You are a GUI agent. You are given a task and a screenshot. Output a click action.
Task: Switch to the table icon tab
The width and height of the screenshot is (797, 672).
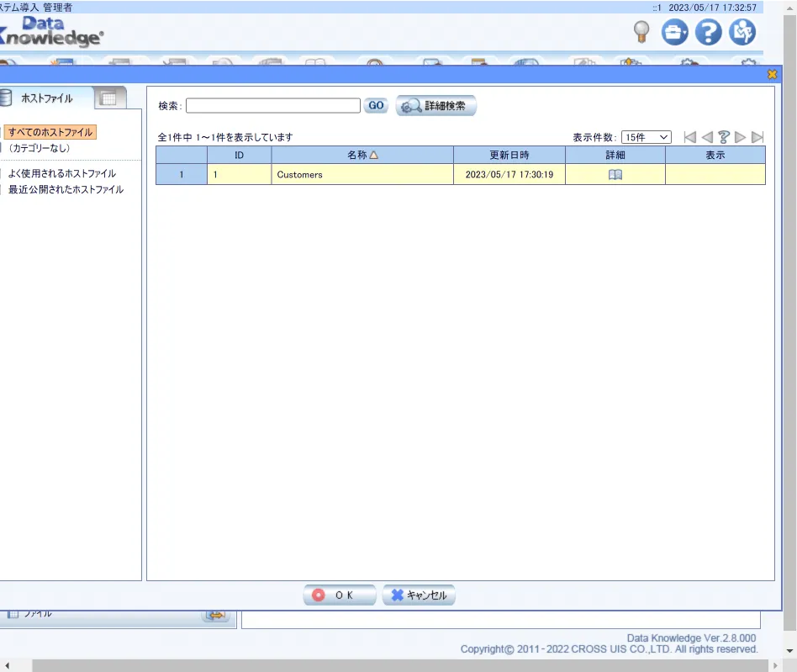pos(108,98)
